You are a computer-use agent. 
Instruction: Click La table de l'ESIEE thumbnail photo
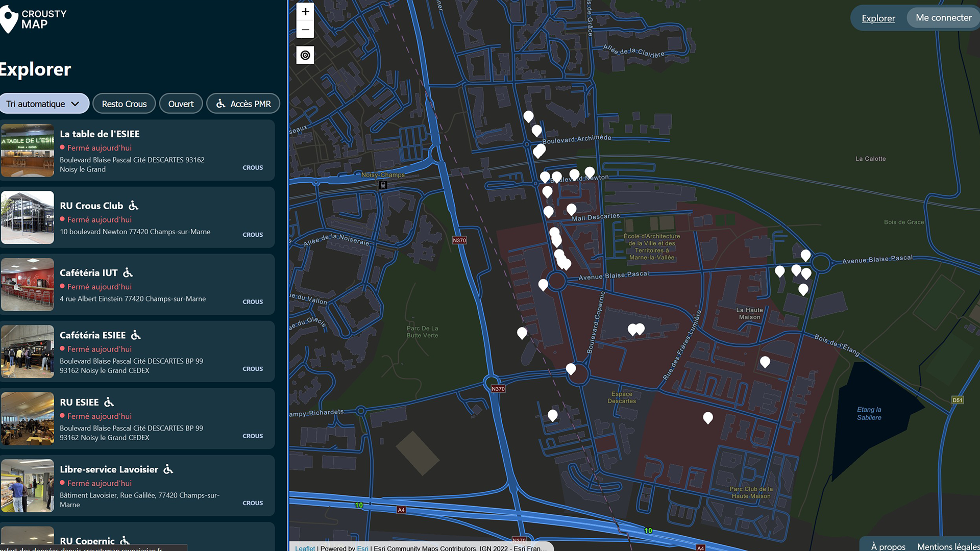click(28, 151)
